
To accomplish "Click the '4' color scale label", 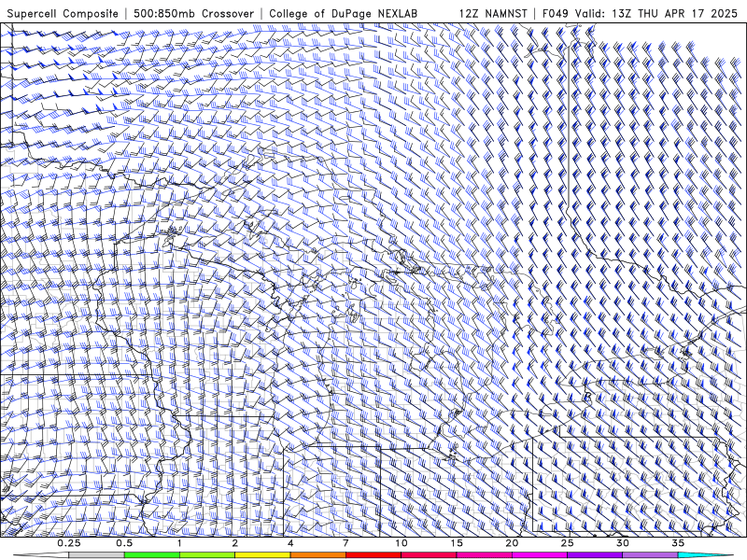I will point(290,543).
